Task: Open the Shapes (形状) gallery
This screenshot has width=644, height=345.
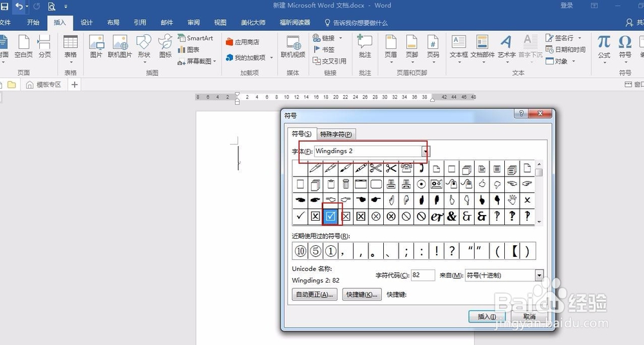Action: coord(144,50)
